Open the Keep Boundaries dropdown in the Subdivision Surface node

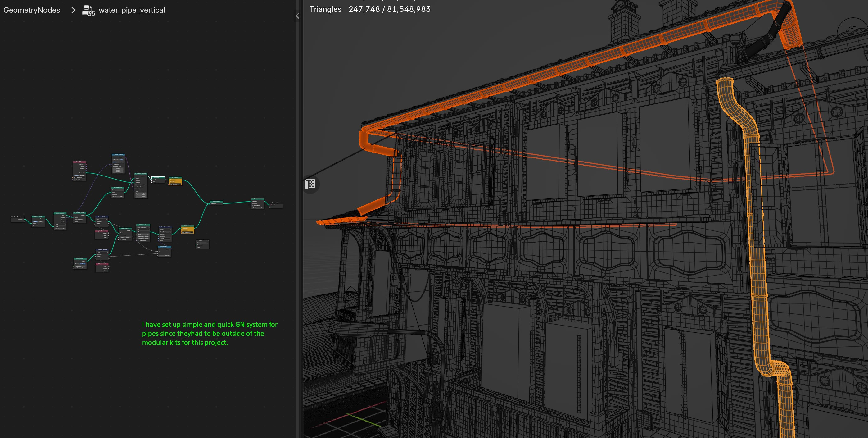[143, 228]
